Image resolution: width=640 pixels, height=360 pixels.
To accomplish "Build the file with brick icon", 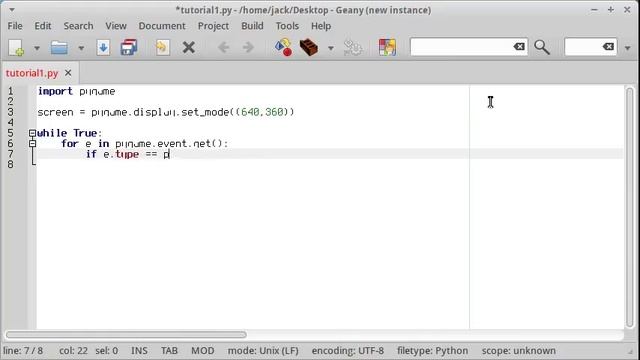I will click(x=309, y=47).
